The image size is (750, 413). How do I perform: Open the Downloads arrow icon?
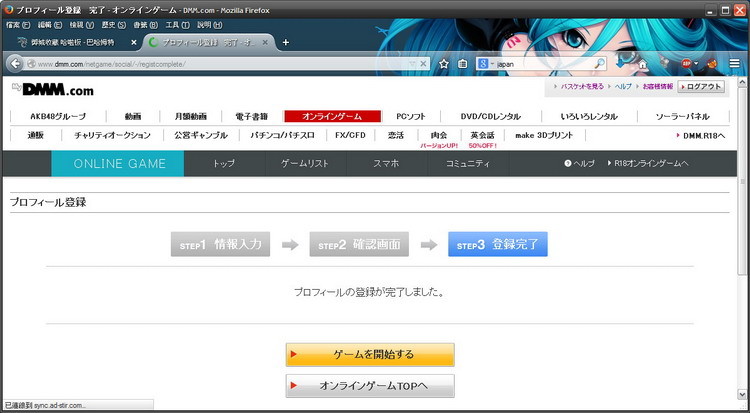tap(620, 64)
